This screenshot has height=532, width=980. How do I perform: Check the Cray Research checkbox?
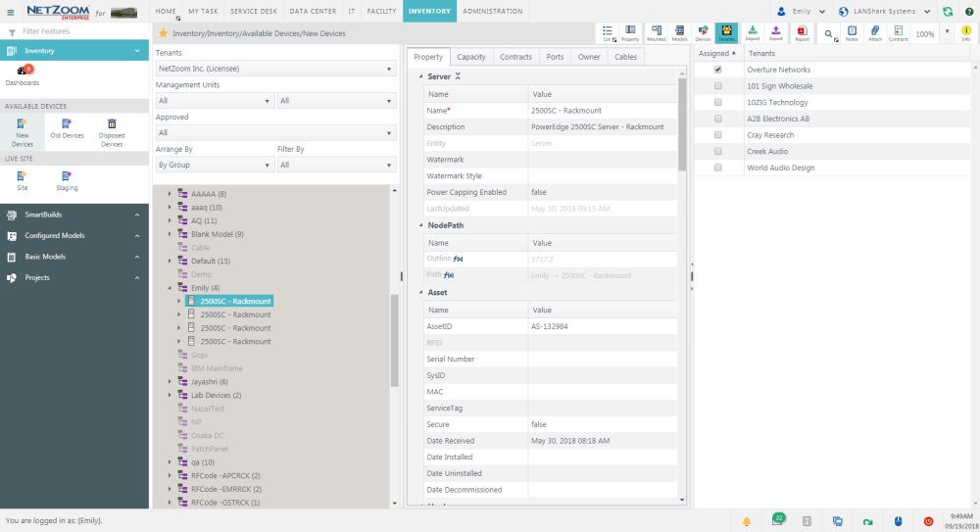(718, 135)
